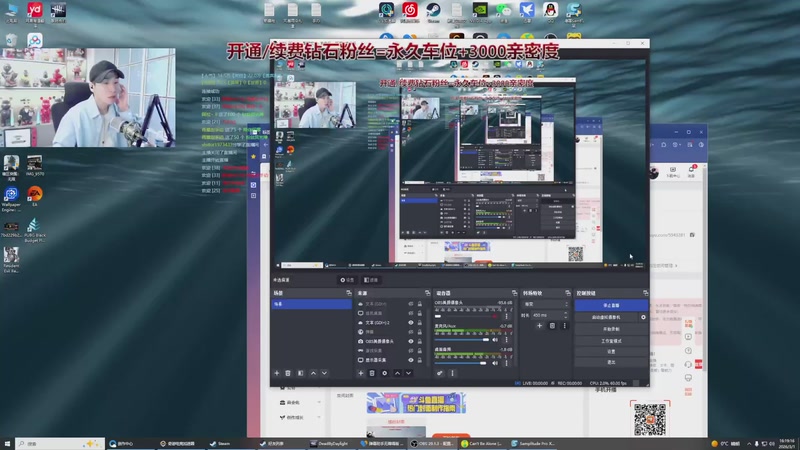Click the 退出 exit button in Controls
The image size is (800, 450).
611,362
